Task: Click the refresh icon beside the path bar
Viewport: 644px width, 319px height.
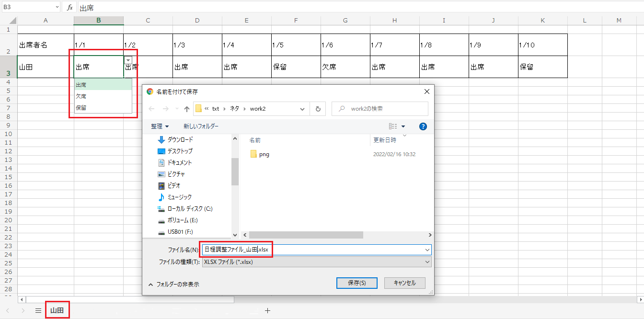Action: pos(317,109)
